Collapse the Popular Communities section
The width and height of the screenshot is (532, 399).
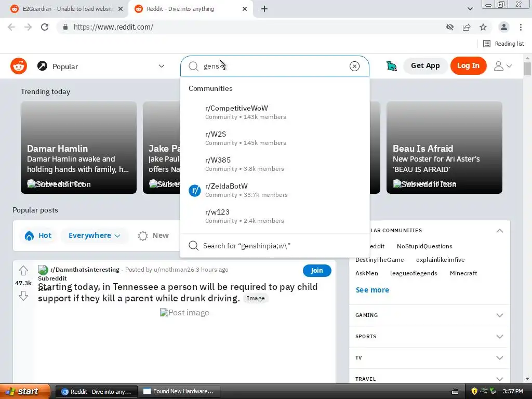[x=499, y=231]
